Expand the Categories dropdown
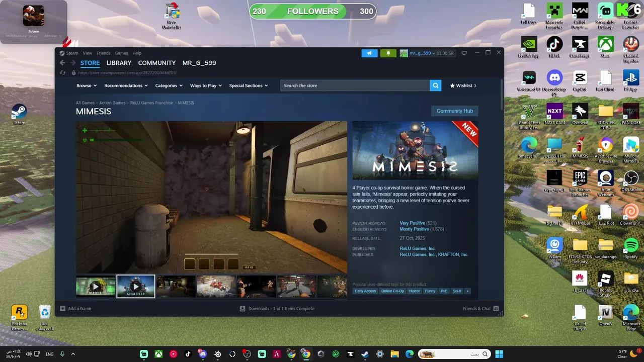Image resolution: width=644 pixels, height=362 pixels. coord(169,85)
